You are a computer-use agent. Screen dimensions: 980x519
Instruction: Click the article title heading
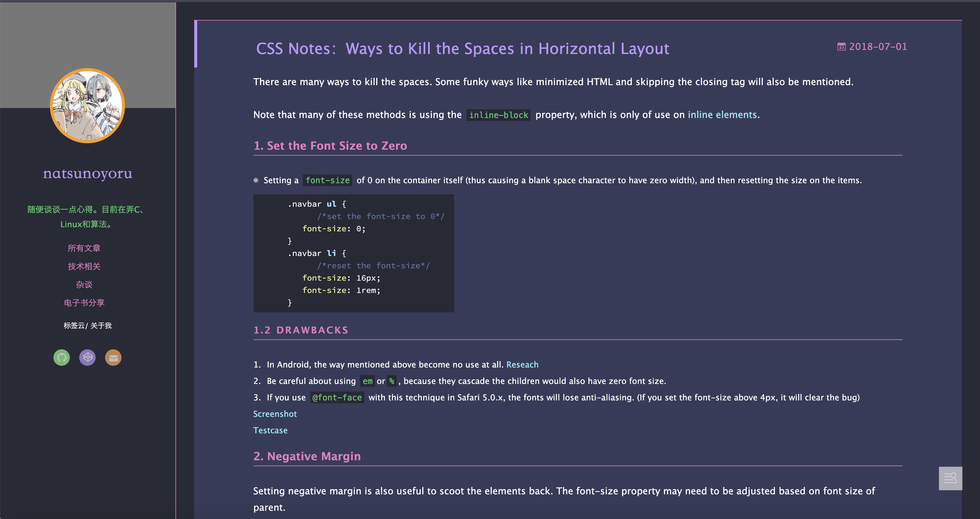(462, 49)
